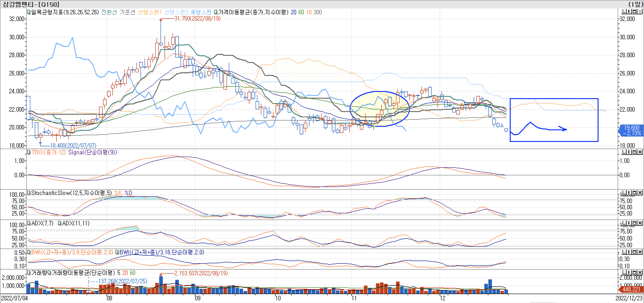Click the vertical bar icon in price panel
Image resolution: width=644 pixels, height=303 pixels.
[x=630, y=12]
